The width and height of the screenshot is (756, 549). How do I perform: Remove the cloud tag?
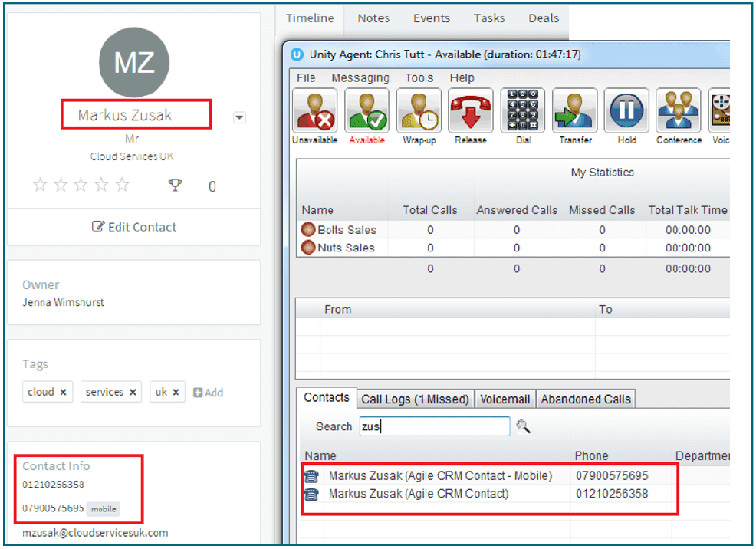[x=64, y=393]
